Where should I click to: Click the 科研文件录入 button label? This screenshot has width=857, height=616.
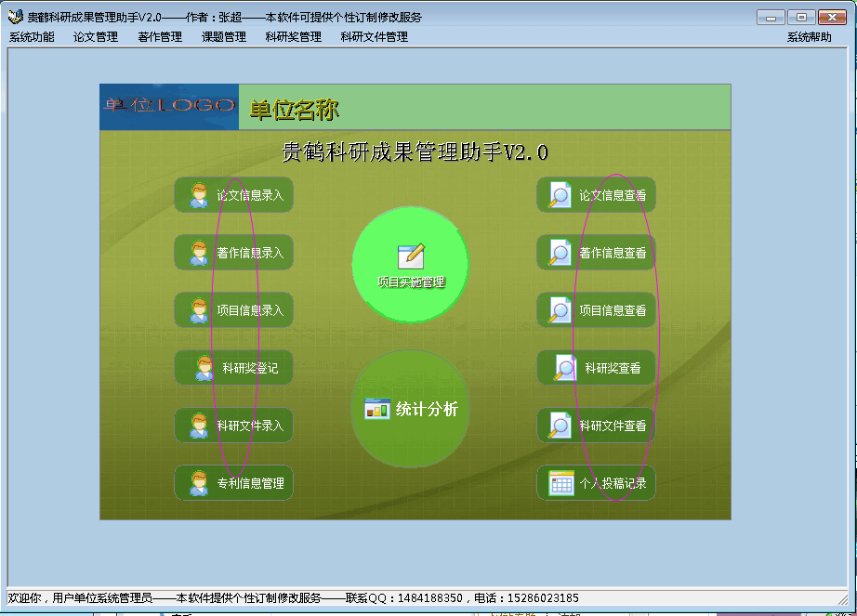[x=250, y=426]
